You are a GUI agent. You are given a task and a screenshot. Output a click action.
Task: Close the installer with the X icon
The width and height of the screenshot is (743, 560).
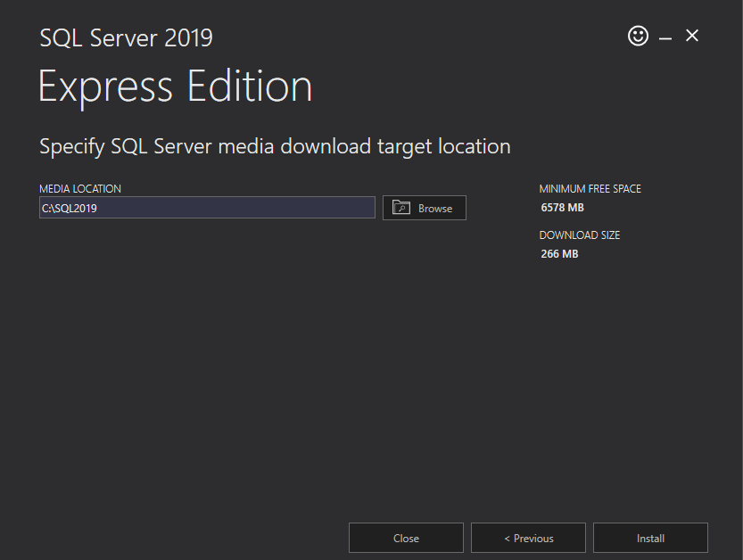692,36
